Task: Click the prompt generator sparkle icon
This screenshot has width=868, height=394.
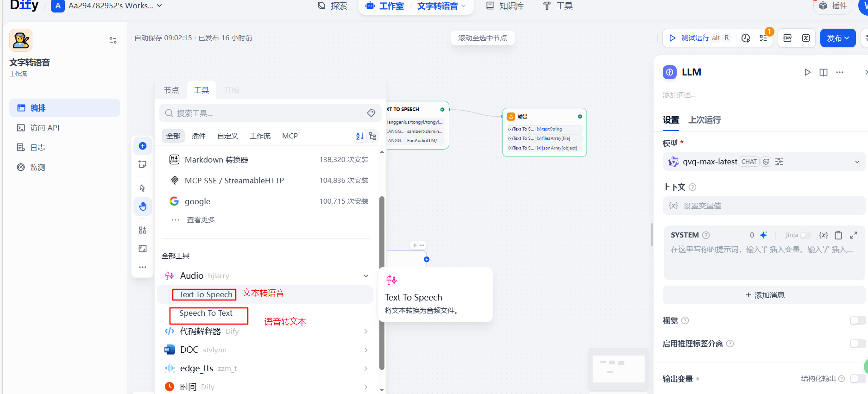Action: click(764, 235)
